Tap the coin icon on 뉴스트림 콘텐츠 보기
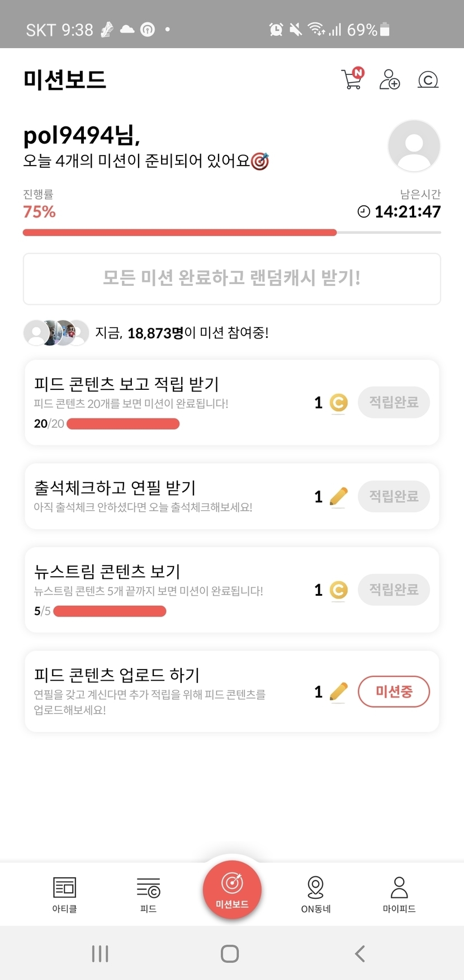Image resolution: width=464 pixels, height=980 pixels. click(x=338, y=590)
